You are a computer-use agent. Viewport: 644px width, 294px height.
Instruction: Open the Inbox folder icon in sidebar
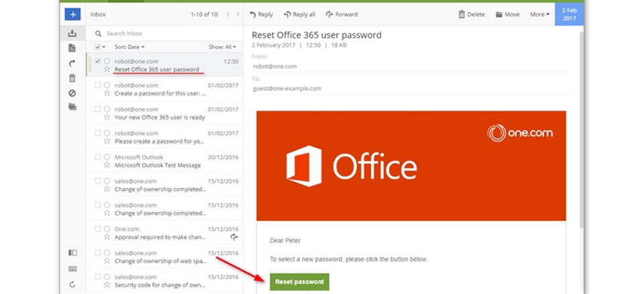(x=72, y=34)
